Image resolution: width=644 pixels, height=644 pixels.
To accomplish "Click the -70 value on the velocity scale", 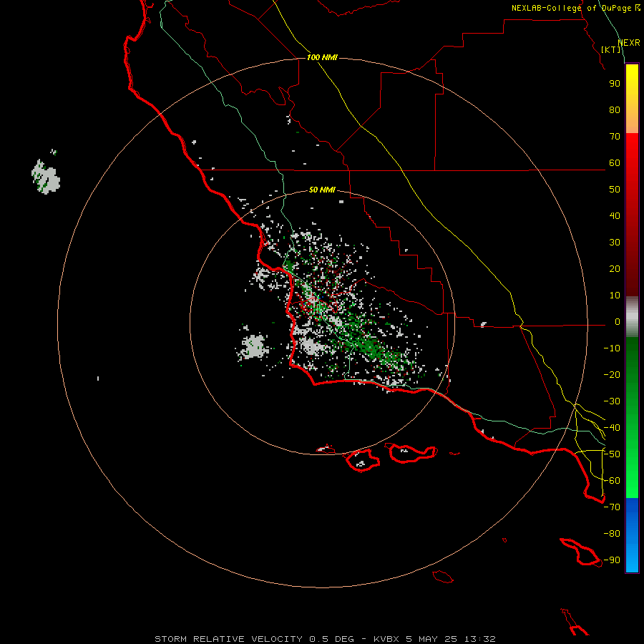I will click(x=612, y=507).
